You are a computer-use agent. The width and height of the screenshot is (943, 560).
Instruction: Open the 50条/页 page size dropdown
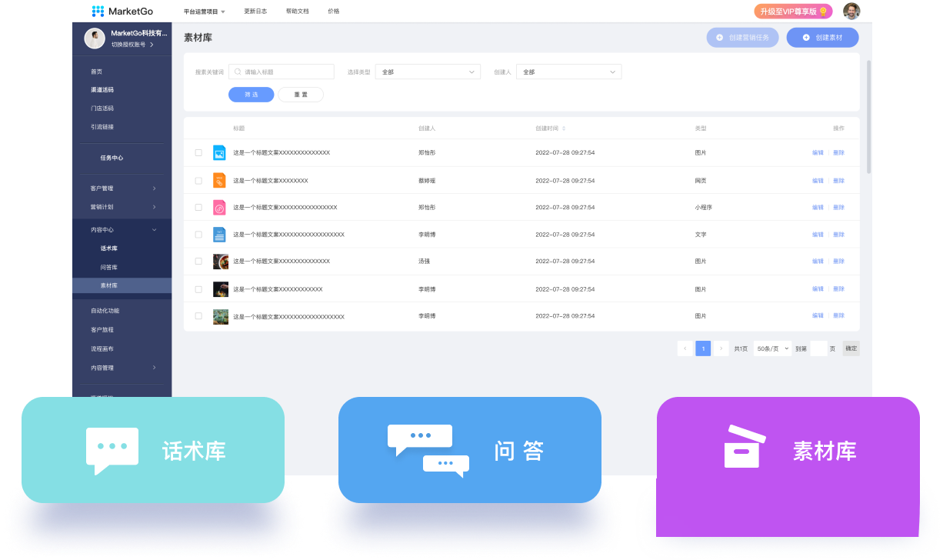coord(772,348)
